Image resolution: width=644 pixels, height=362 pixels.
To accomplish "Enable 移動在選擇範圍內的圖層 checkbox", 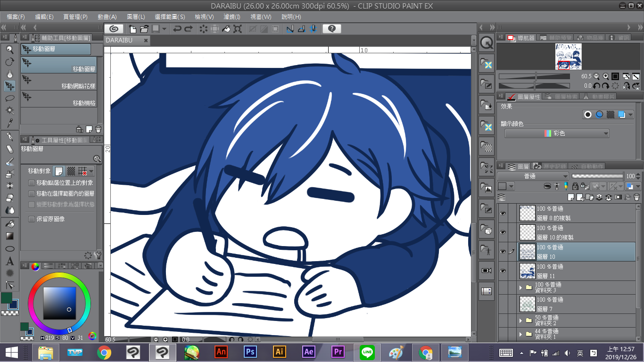I will (32, 194).
